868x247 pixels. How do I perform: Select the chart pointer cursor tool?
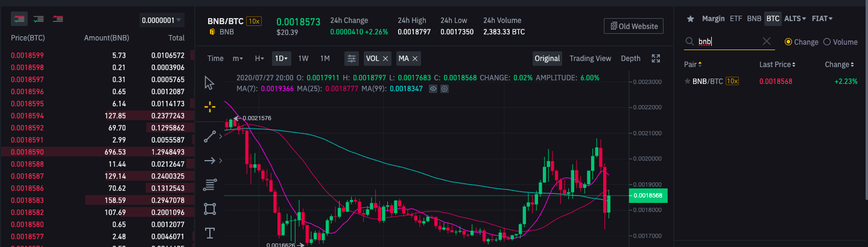point(210,82)
